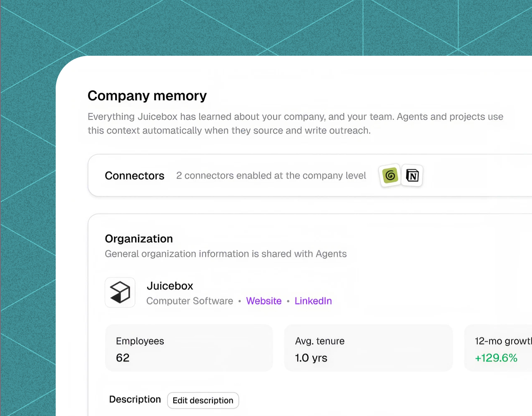Click the employee count 62
532x416 pixels.
tap(123, 358)
